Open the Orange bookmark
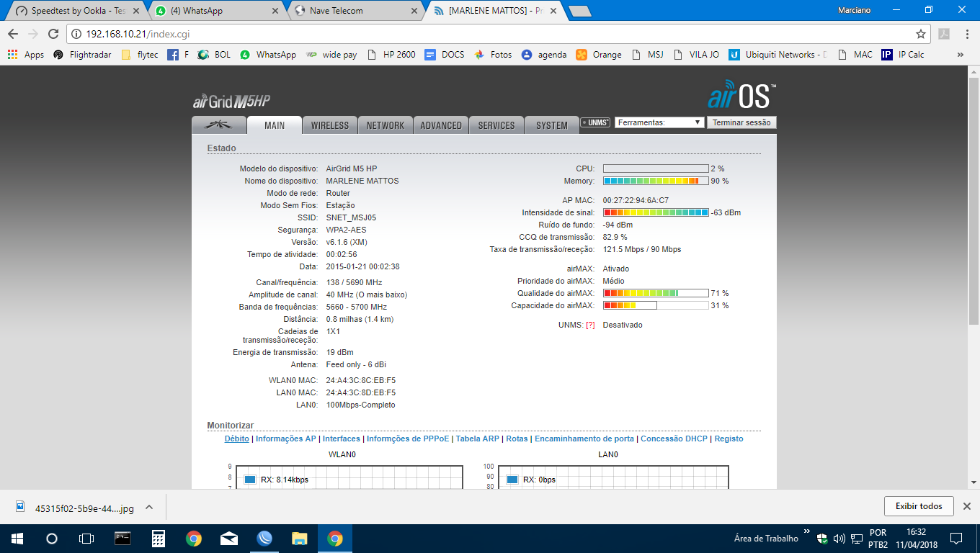 pos(599,55)
